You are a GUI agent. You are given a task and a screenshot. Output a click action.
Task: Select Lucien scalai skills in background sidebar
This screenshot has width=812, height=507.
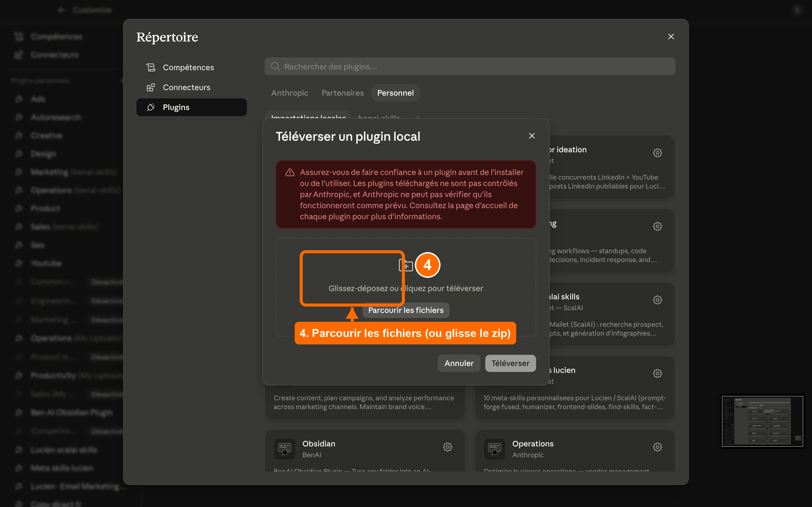(64, 450)
